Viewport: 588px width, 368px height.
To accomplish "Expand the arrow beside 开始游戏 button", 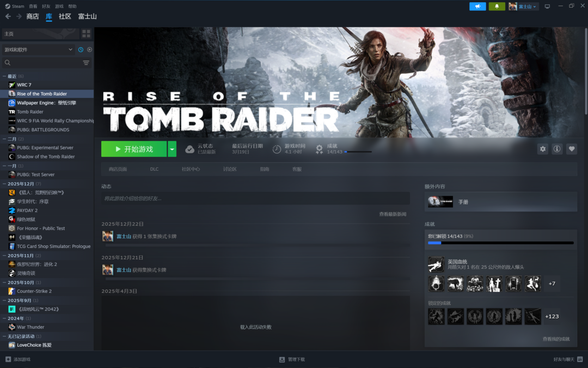I will (172, 149).
